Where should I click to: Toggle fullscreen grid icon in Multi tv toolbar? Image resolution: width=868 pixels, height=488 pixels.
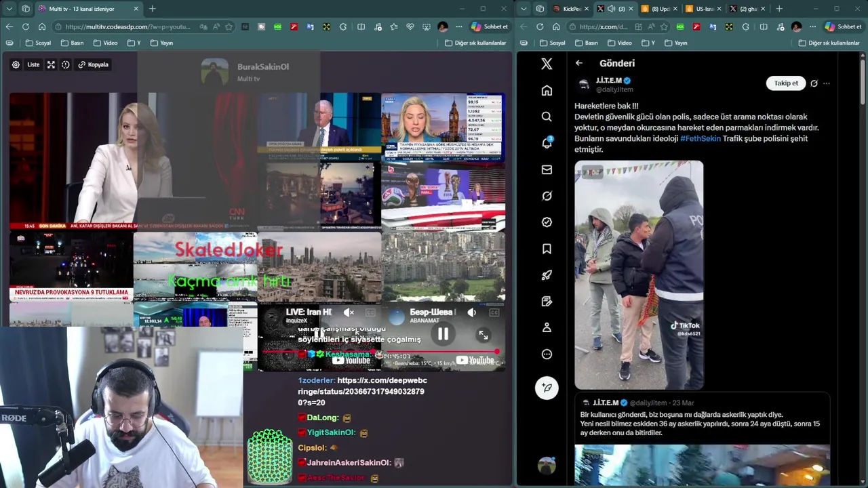51,64
